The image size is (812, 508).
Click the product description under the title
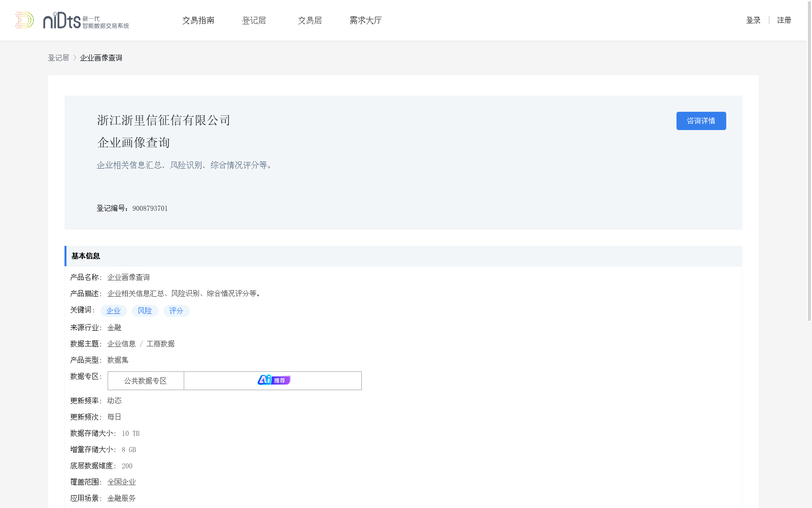185,165
